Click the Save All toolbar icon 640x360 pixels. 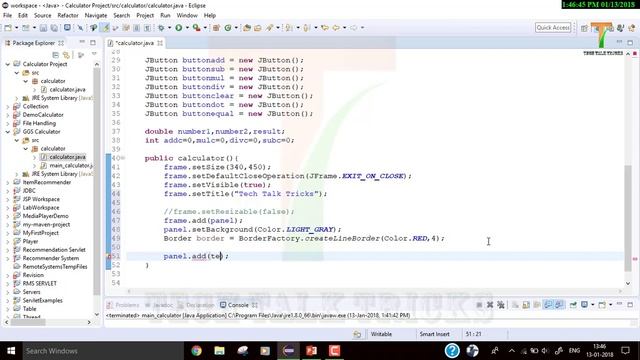point(54,28)
